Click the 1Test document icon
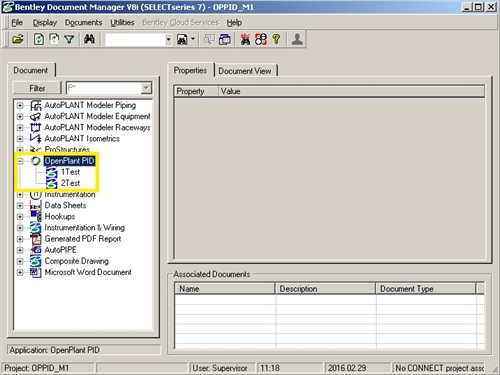The height and width of the screenshot is (375, 500). (x=52, y=172)
